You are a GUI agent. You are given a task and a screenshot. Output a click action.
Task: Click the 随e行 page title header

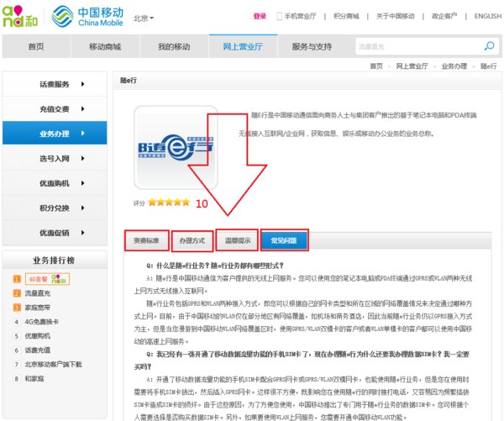coord(129,81)
